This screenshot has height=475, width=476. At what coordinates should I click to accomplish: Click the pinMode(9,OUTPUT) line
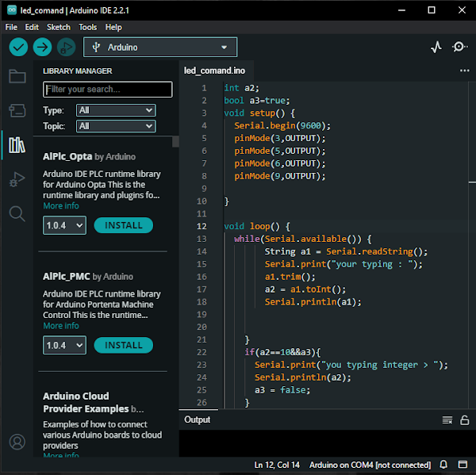pos(280,176)
